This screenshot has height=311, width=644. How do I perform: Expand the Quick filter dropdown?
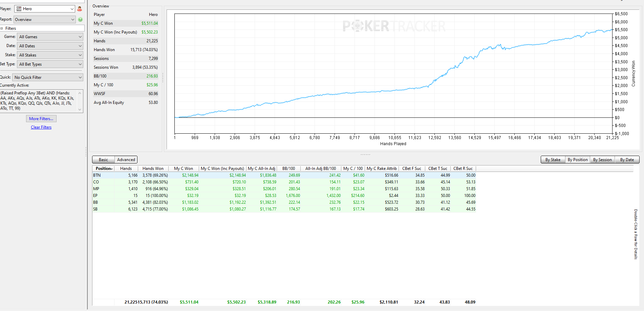[48, 77]
